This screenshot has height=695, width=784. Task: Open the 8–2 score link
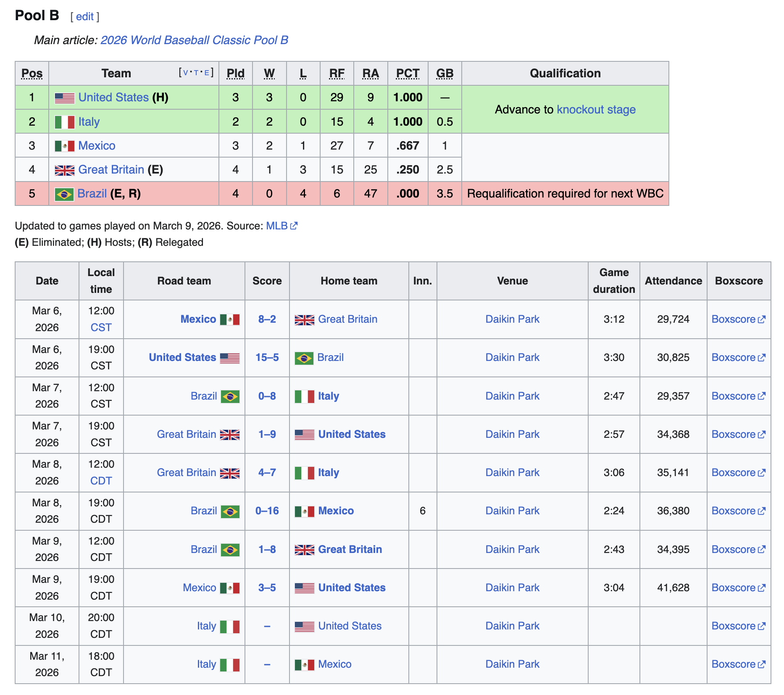267,319
